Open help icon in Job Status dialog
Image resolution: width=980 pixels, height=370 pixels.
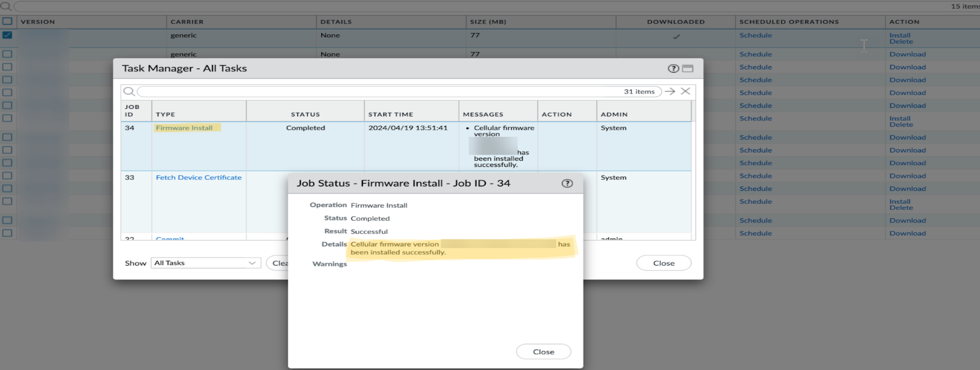pos(567,183)
